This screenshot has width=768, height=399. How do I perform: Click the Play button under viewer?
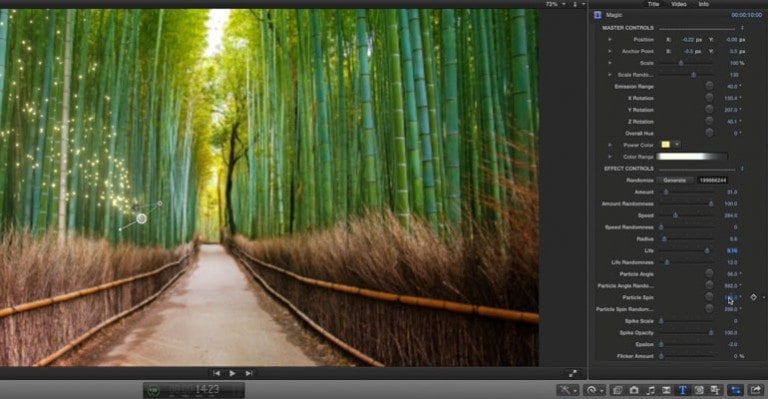233,373
